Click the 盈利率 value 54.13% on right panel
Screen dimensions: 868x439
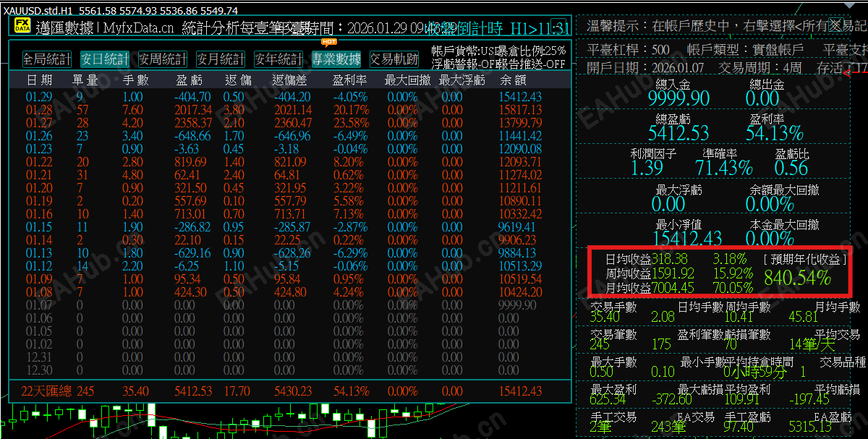(x=775, y=133)
